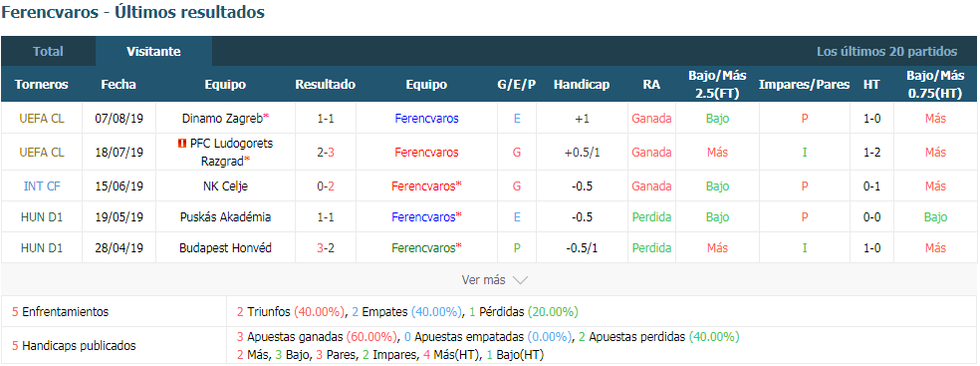Click the Handicap column header

coord(582,85)
